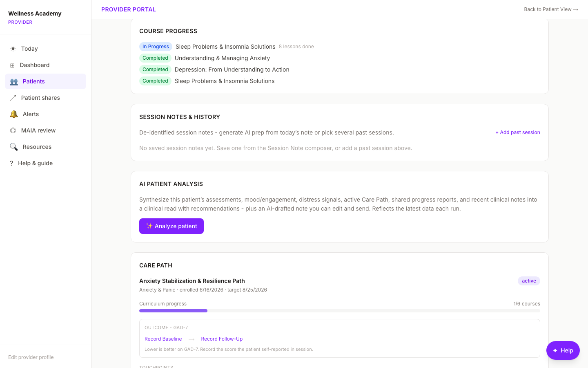Click the sparkle icon on Analyze patient
The image size is (588, 368).
[x=149, y=226]
